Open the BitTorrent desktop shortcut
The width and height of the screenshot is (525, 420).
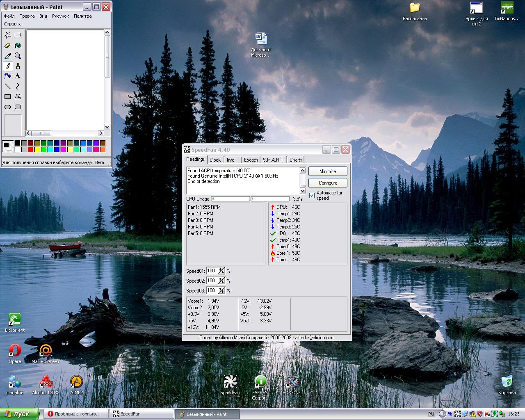tap(15, 322)
